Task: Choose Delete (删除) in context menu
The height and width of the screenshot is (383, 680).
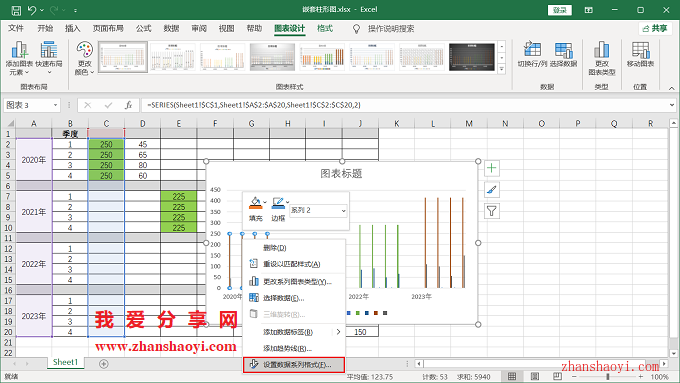Action: [x=294, y=248]
